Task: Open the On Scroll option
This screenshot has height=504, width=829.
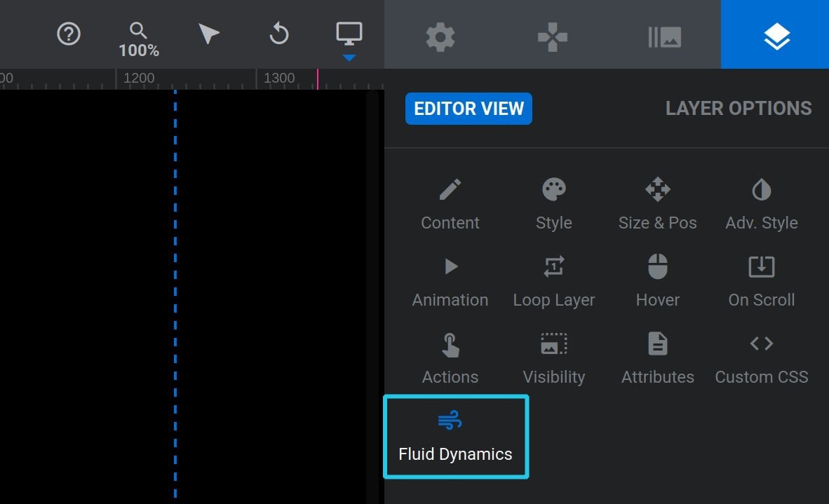Action: [x=762, y=282]
